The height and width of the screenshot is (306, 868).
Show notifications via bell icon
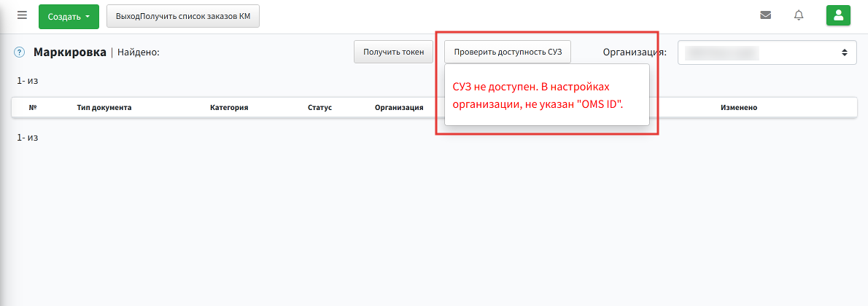(x=799, y=15)
